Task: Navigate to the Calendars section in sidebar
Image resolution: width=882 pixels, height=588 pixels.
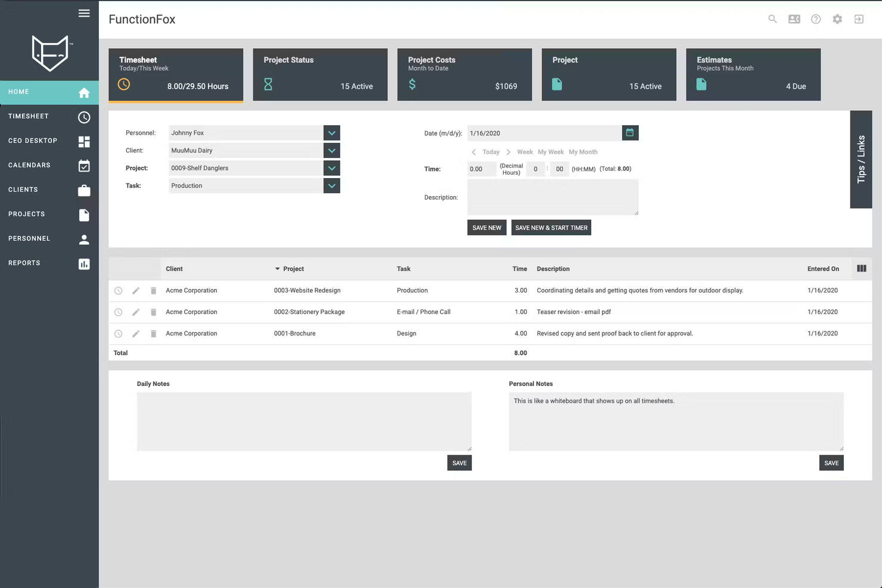Action: point(42,165)
